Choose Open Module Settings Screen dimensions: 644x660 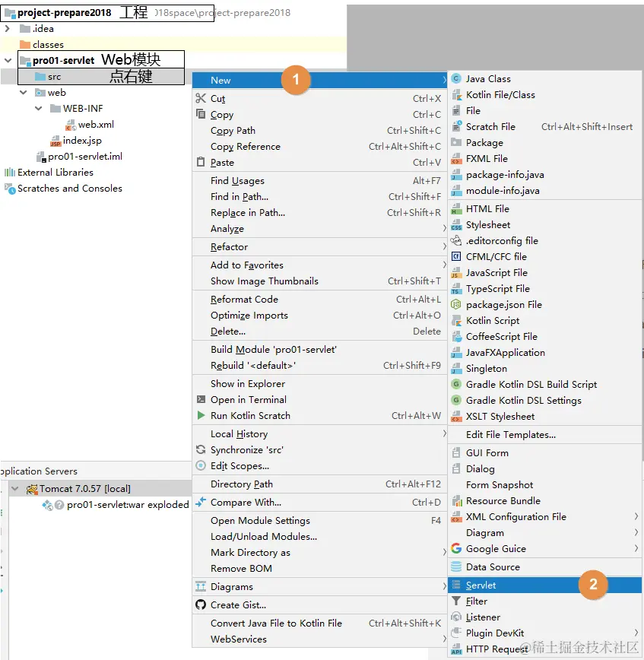tap(319, 521)
